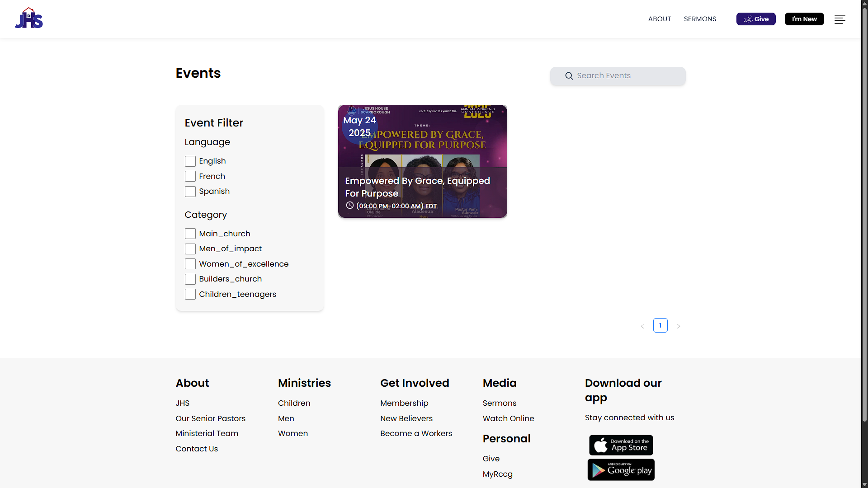Viewport: 868px width, 488px height.
Task: Click the App Store download badge
Action: tap(621, 445)
